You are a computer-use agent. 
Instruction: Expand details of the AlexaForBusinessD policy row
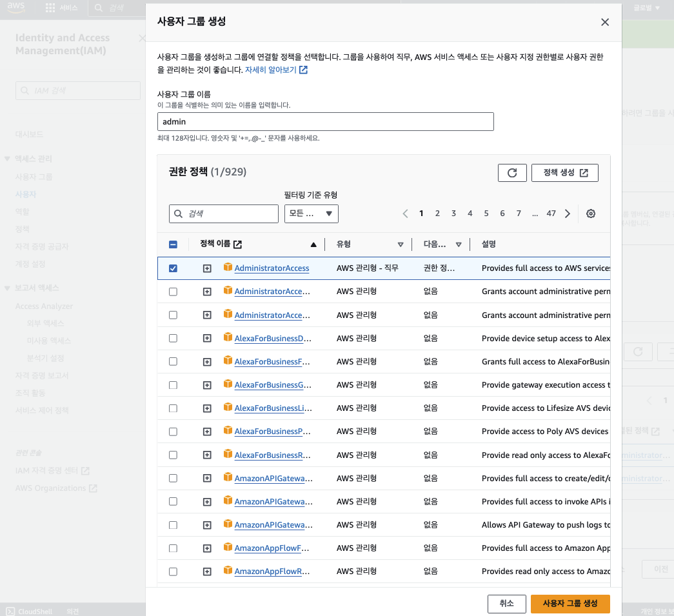(207, 338)
